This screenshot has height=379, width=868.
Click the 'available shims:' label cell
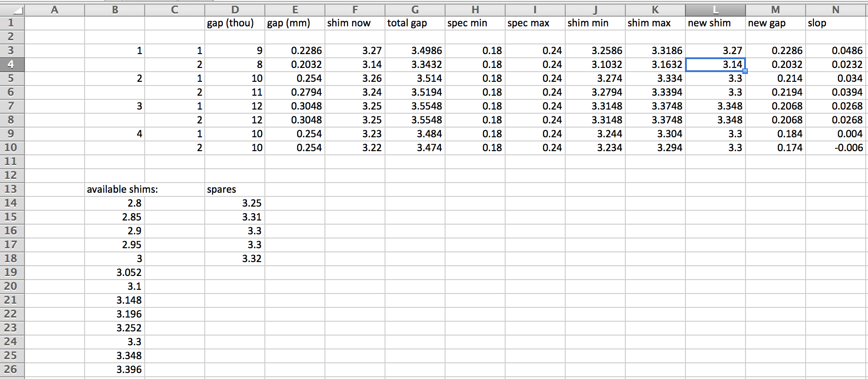point(115,189)
